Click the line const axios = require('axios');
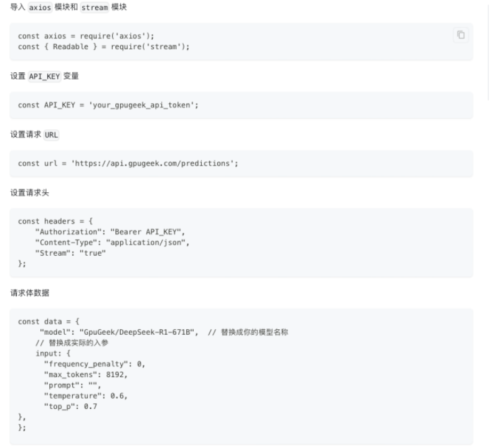This screenshot has width=492, height=448. [x=86, y=36]
